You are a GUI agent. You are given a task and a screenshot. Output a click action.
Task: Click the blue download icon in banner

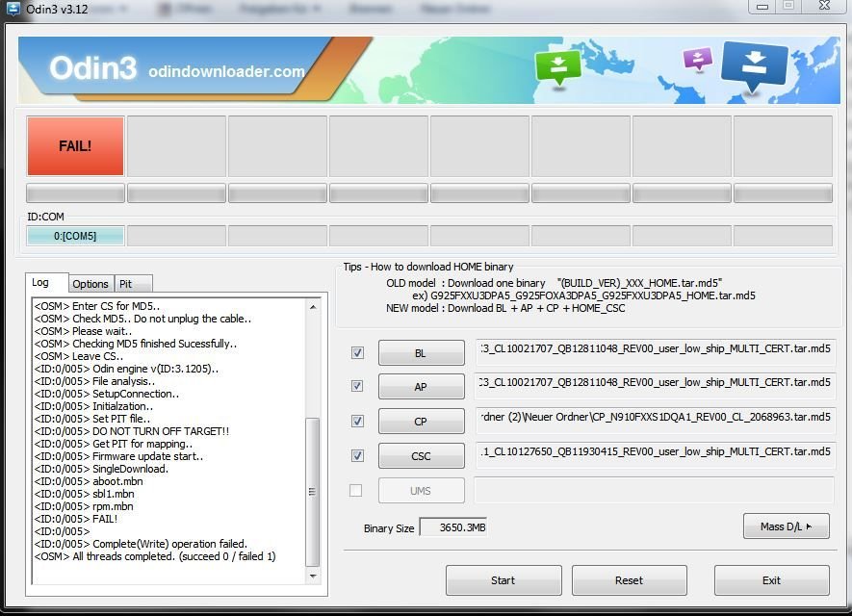coord(754,66)
